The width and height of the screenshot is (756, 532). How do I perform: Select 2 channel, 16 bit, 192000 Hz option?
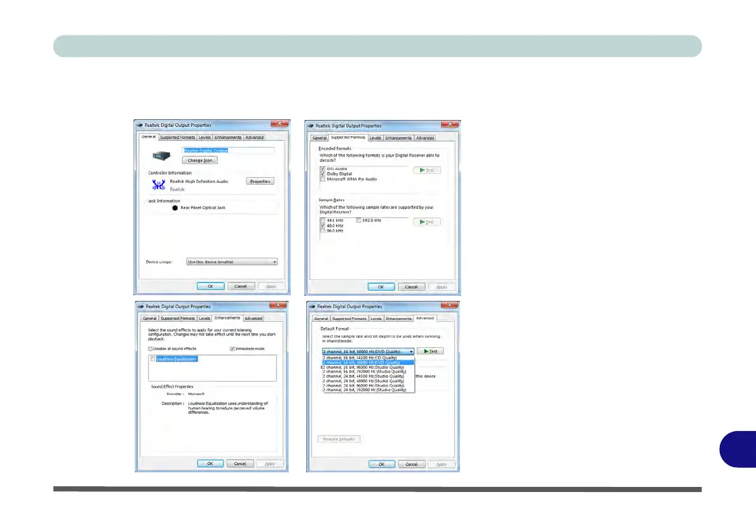(x=368, y=371)
